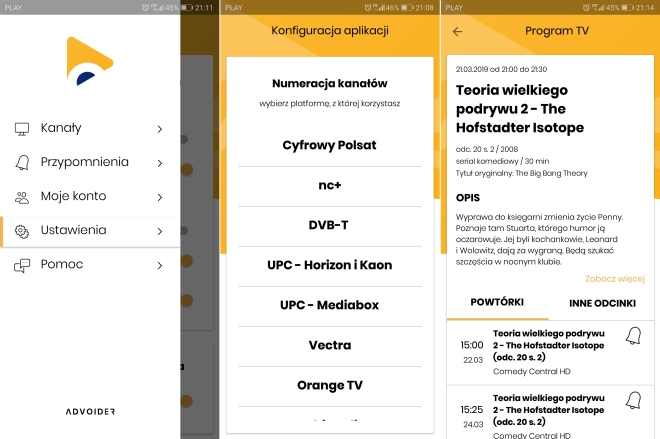Image resolution: width=660 pixels, height=439 pixels.
Task: Expand Kanały with its chevron arrow
Action: (160, 128)
